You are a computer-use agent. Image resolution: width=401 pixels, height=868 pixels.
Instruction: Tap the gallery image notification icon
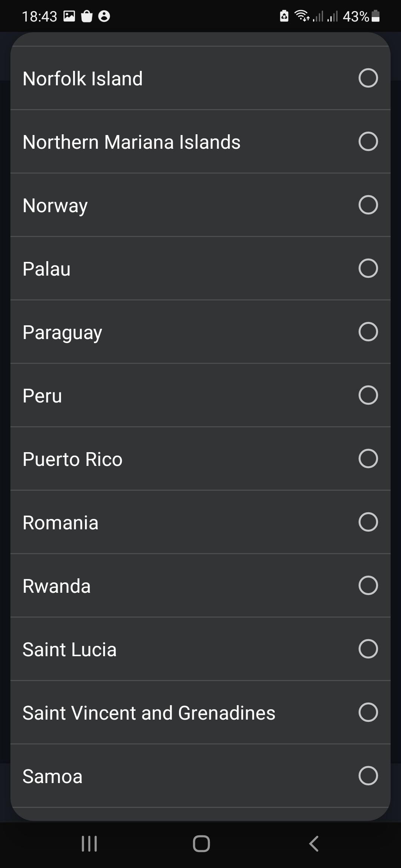coord(69,16)
